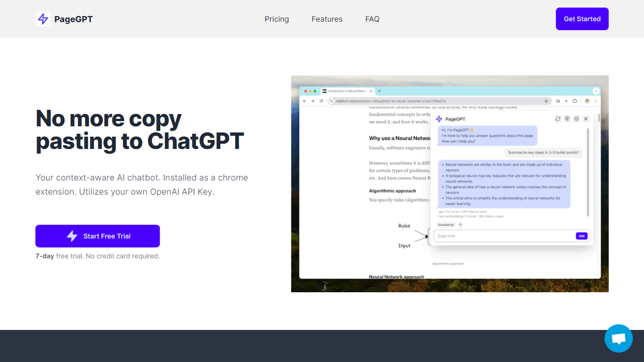The height and width of the screenshot is (362, 644).
Task: Click the 'text-embedding-3-small' tokens line
Action: 471,216
